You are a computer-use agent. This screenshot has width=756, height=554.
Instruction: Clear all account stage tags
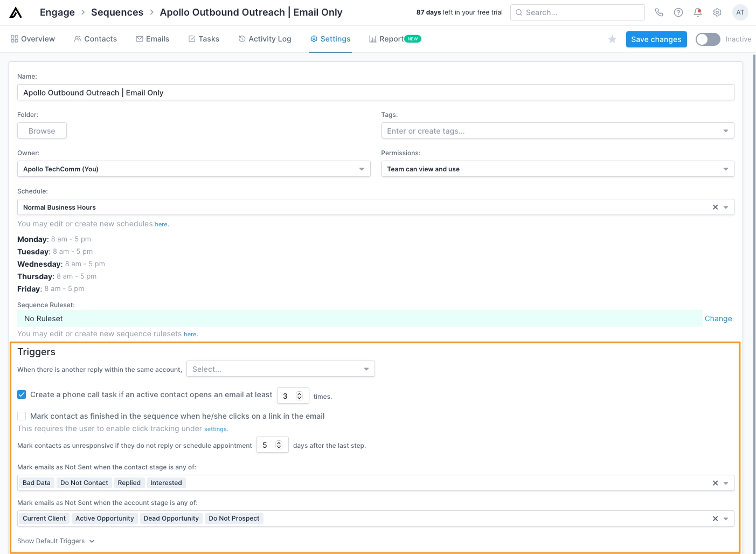[715, 519]
